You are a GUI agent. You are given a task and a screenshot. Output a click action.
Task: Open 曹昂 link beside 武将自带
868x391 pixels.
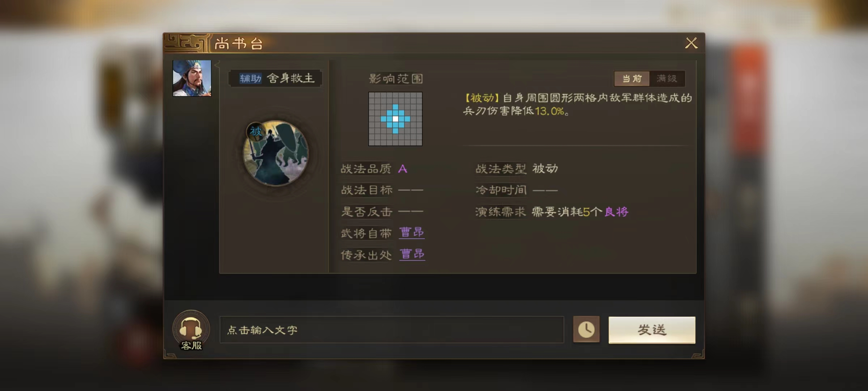point(412,232)
